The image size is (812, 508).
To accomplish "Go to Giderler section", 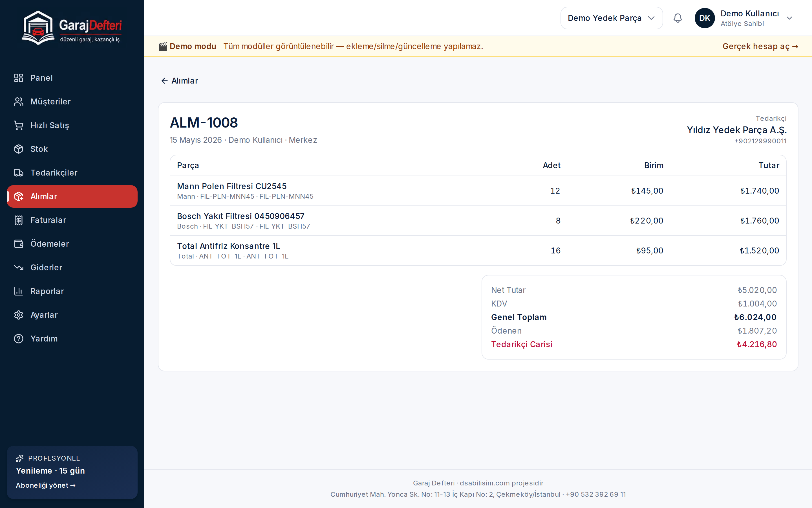I will (x=72, y=268).
